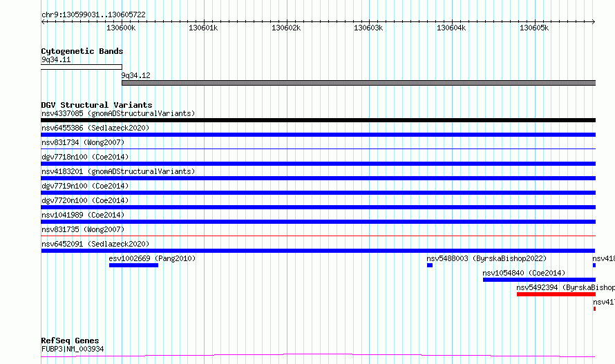Click the blue dgv7718n100 variant bar

coord(319,164)
